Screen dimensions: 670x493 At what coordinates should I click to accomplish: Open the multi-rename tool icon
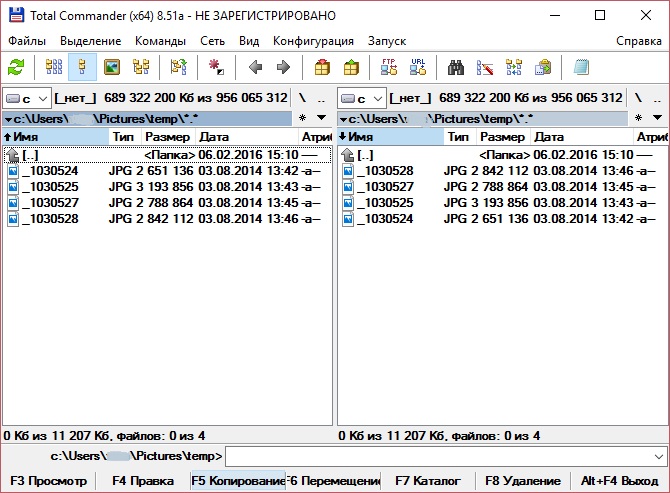click(485, 67)
